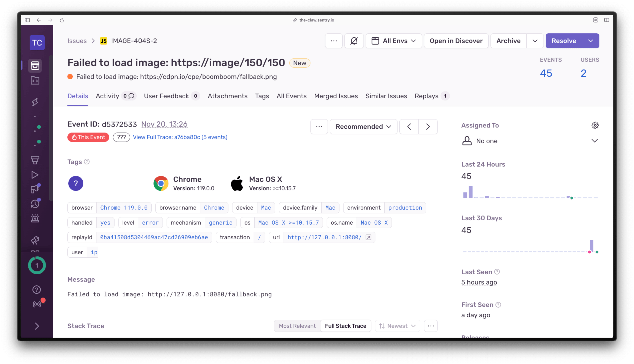Image resolution: width=634 pixels, height=364 pixels.
Task: Open the Resolve button dropdown arrow
Action: click(x=591, y=41)
